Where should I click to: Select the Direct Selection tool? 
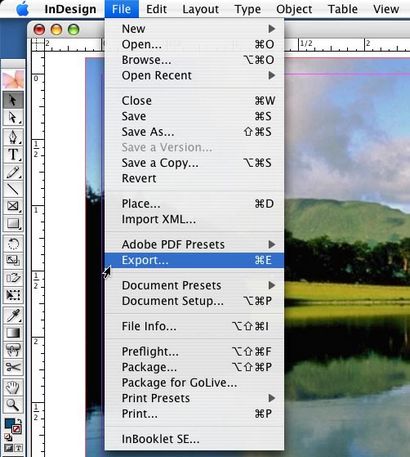[x=13, y=117]
